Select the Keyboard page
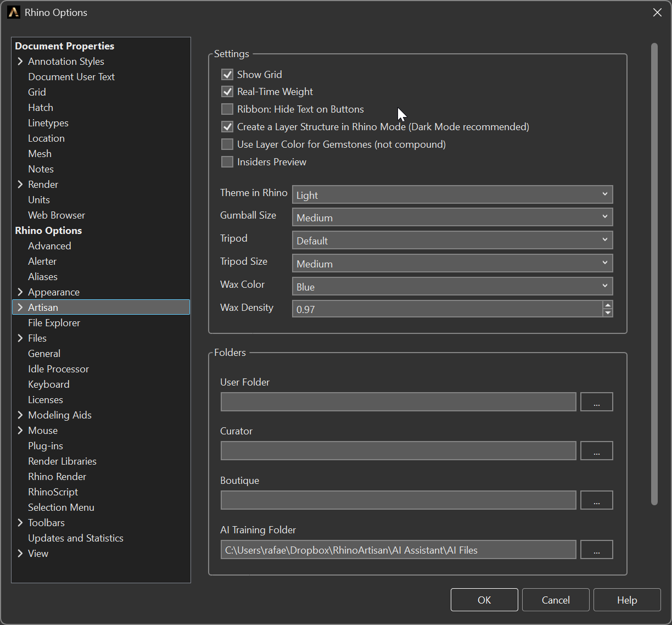The height and width of the screenshot is (625, 672). (49, 384)
